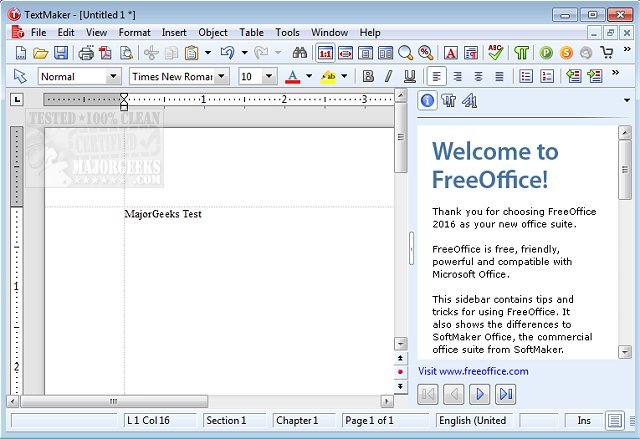Screen dimensions: 640x439
Task: Click the Save document icon
Action: 61,53
